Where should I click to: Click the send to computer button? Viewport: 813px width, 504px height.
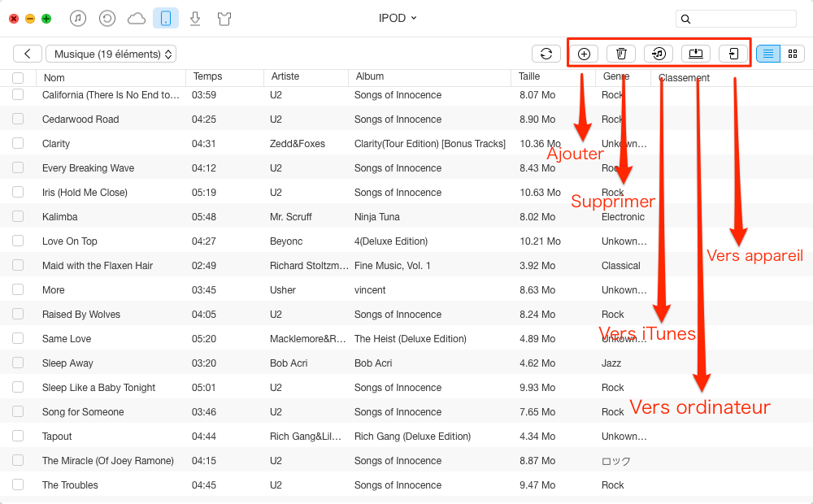696,54
